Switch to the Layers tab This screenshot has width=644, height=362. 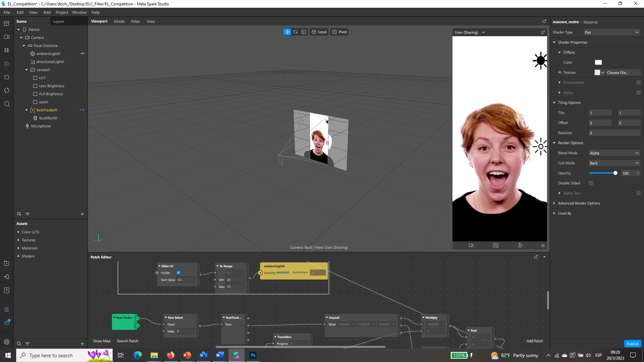pos(59,21)
